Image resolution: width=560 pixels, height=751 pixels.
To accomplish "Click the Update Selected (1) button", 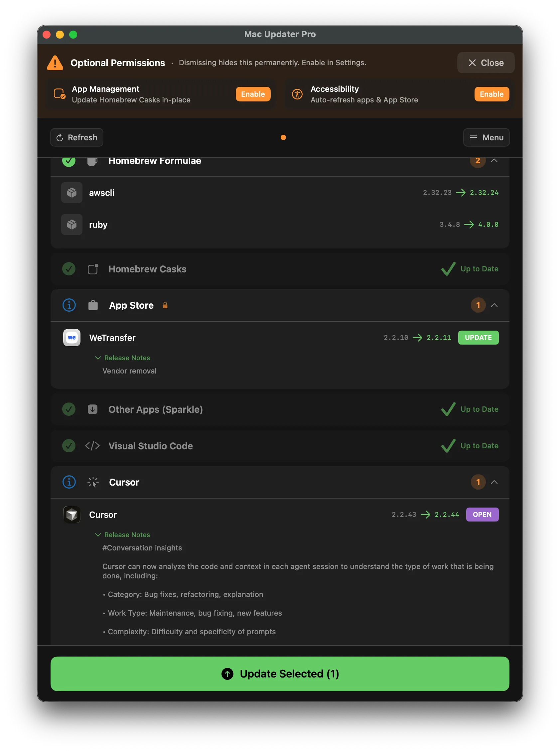I will tap(280, 674).
